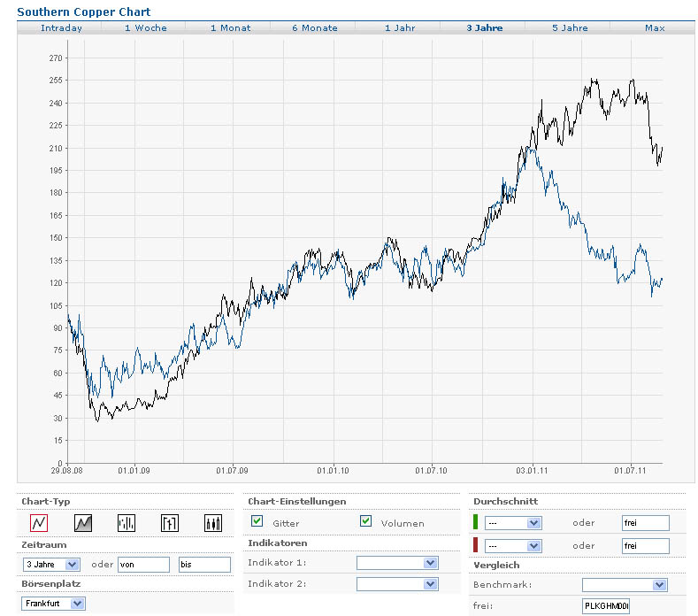Toggle the Gitter checkbox
Viewport: 698px width, 616px height.
click(257, 521)
